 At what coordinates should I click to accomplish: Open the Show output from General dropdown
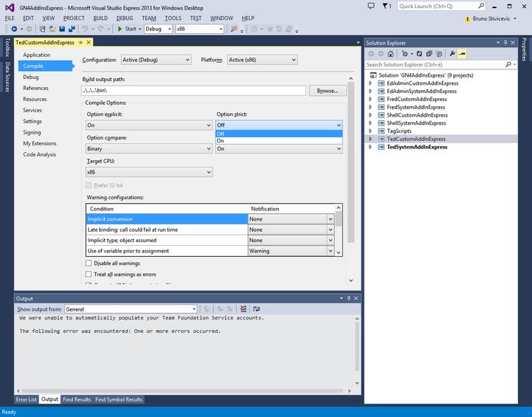[131, 309]
